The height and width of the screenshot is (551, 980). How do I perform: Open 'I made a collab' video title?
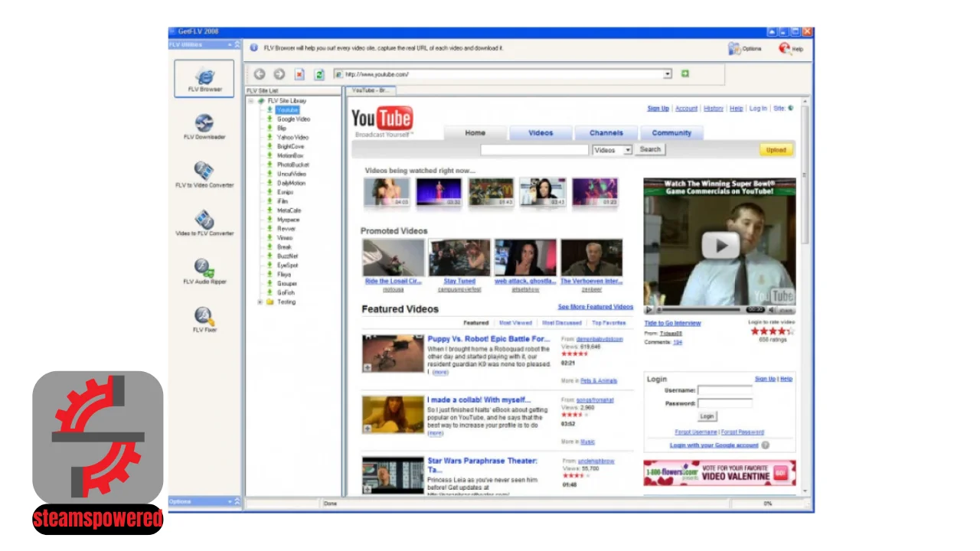[x=479, y=399]
